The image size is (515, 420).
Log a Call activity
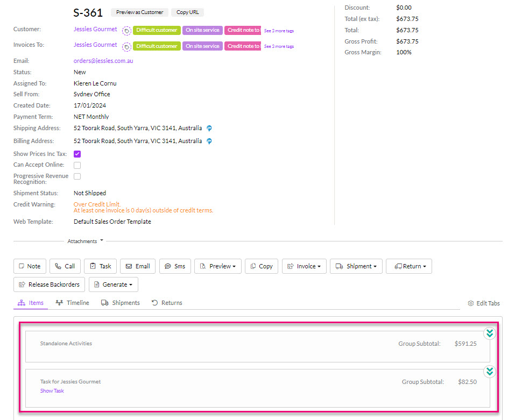coord(65,266)
